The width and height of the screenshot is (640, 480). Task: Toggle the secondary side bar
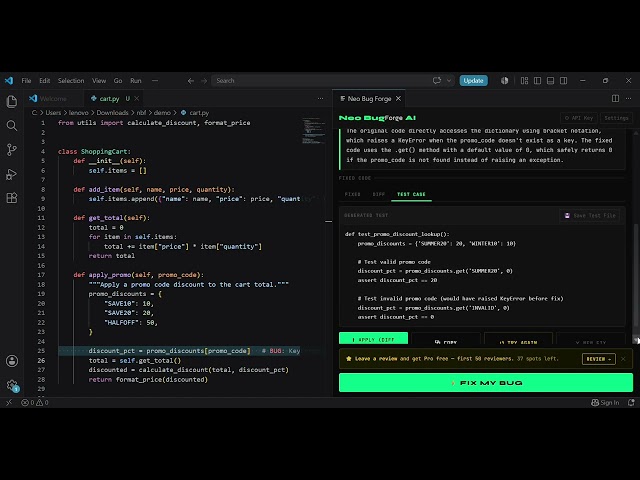coord(564,80)
